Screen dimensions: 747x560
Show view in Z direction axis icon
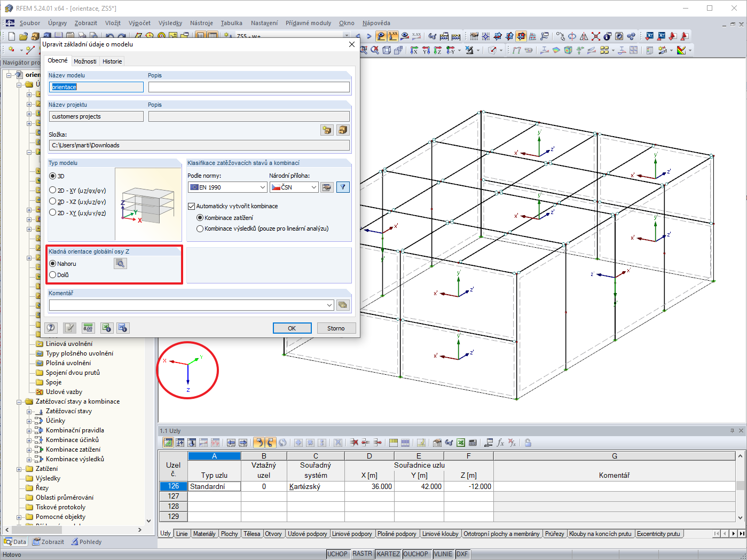coord(438,50)
